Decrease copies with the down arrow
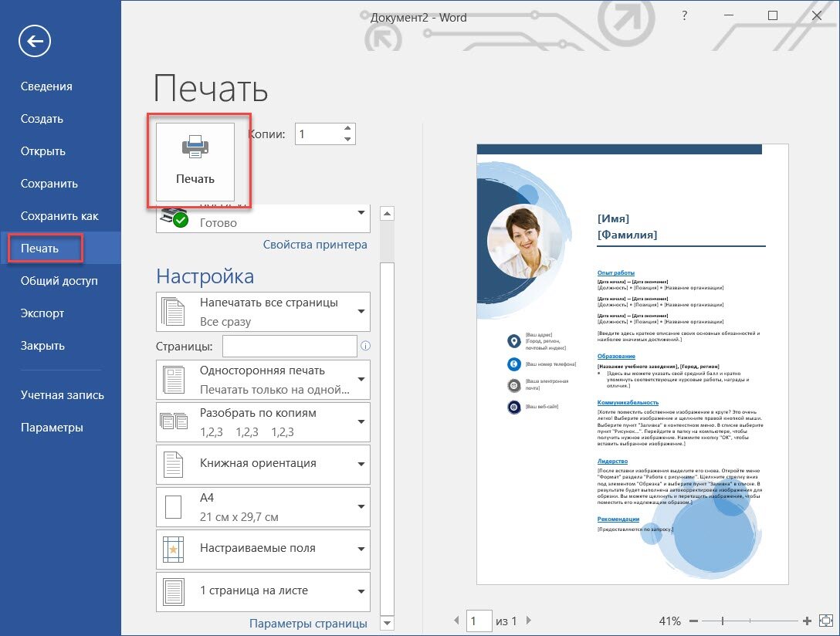Viewport: 840px width, 636px height. (347, 139)
